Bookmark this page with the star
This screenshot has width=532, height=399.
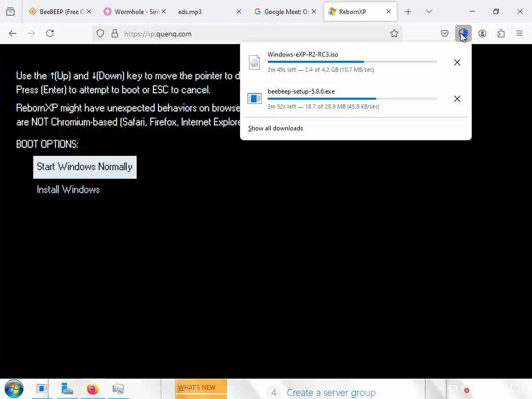click(394, 33)
